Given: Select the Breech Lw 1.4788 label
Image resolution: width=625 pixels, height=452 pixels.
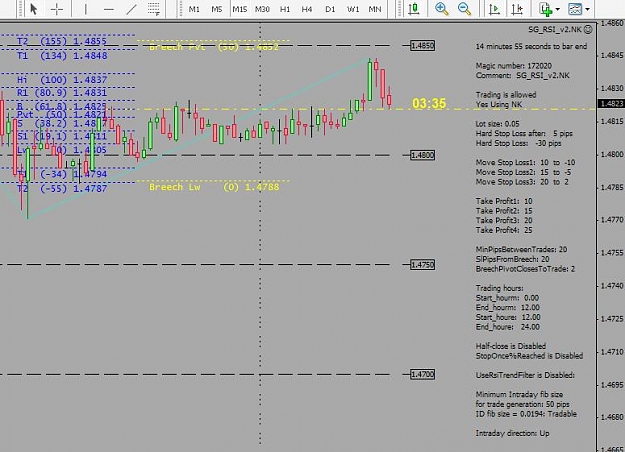Looking at the screenshot, I should [214, 187].
